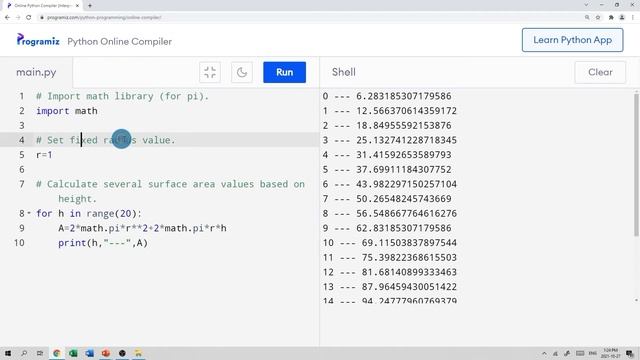Open Excel from the taskbar

point(73,353)
